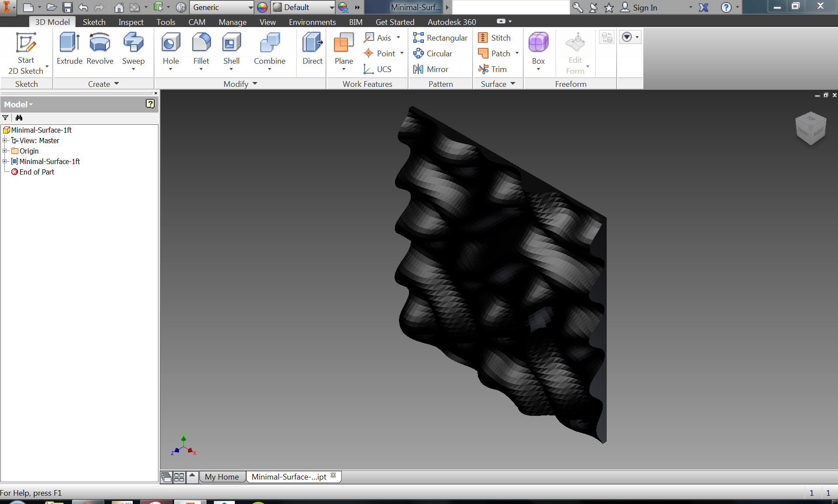The width and height of the screenshot is (838, 504).
Task: Expand the Origin folder in tree
Action: click(x=5, y=151)
